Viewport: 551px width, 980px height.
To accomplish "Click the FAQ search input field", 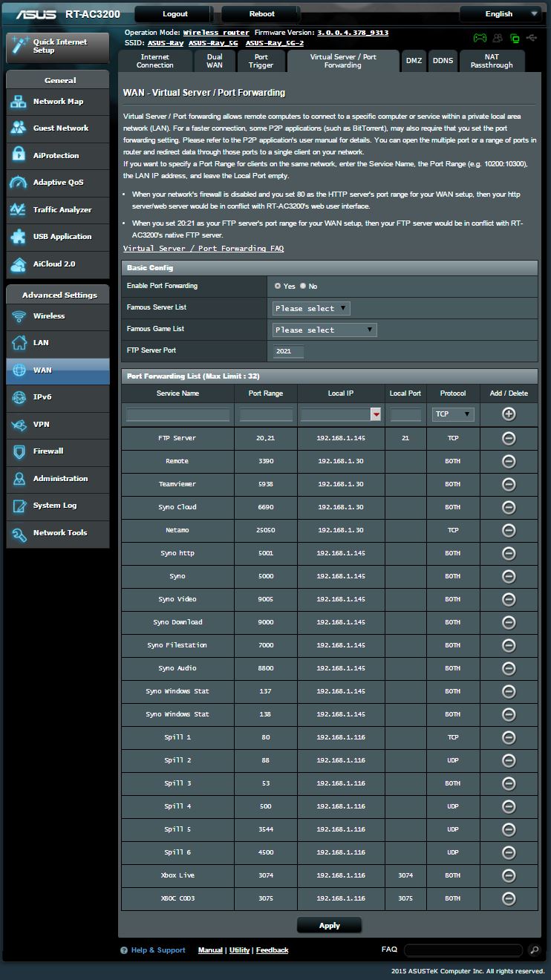I will click(x=465, y=950).
